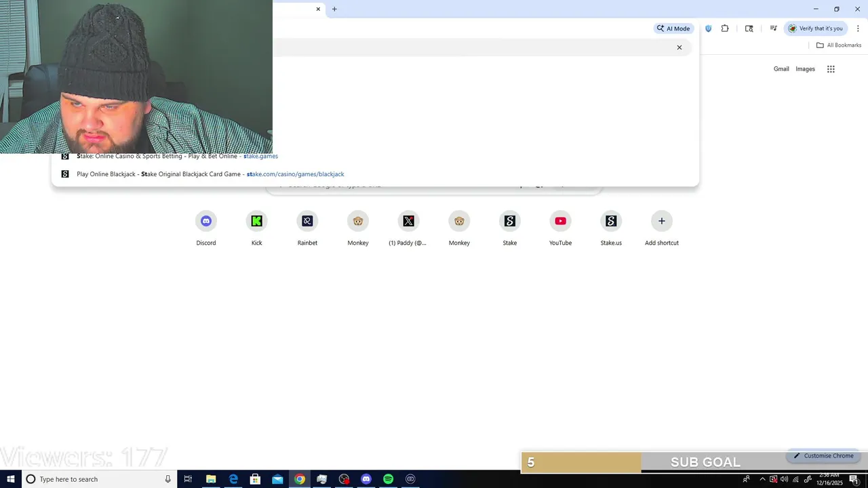Clear the address bar with the X
Screen dimensions: 868x488
pyautogui.click(x=679, y=47)
